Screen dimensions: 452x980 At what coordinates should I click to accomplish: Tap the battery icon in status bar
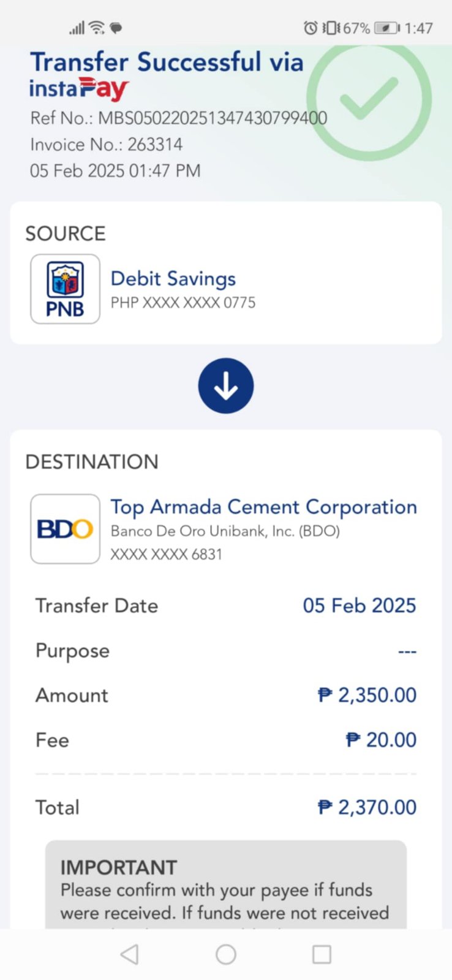386,28
